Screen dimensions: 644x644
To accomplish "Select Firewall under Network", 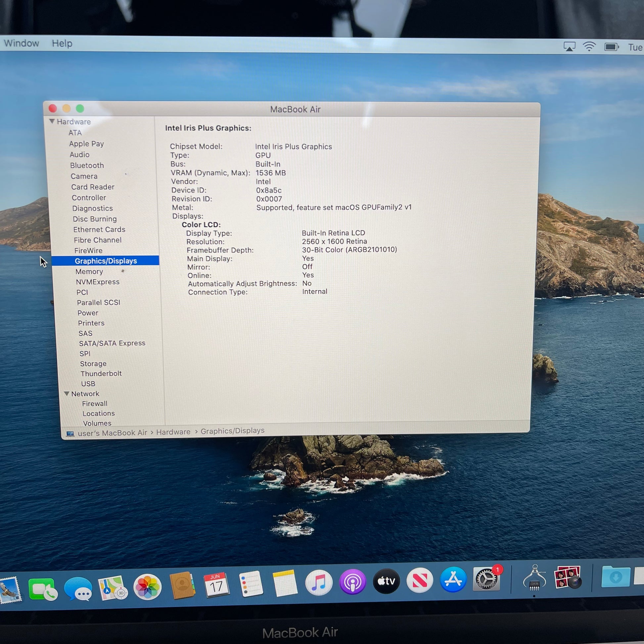I will point(95,403).
